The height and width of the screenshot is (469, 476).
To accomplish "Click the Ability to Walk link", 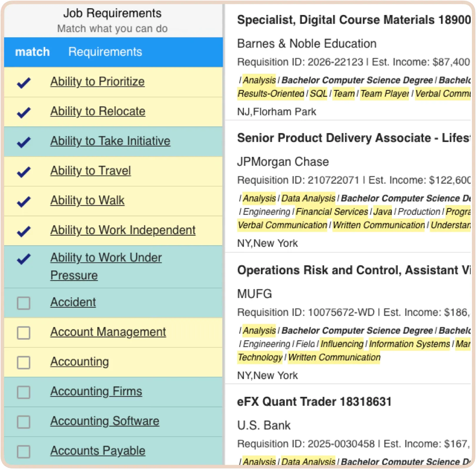I will pyautogui.click(x=87, y=200).
